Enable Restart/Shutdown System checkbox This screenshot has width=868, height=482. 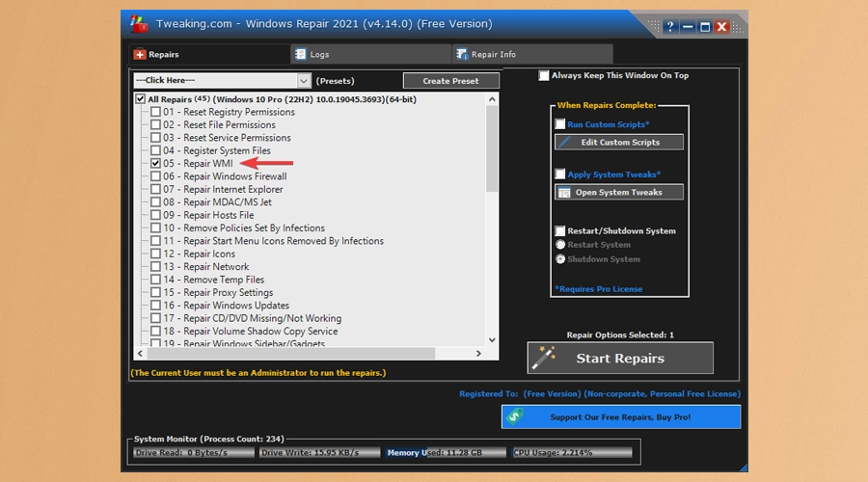click(560, 230)
